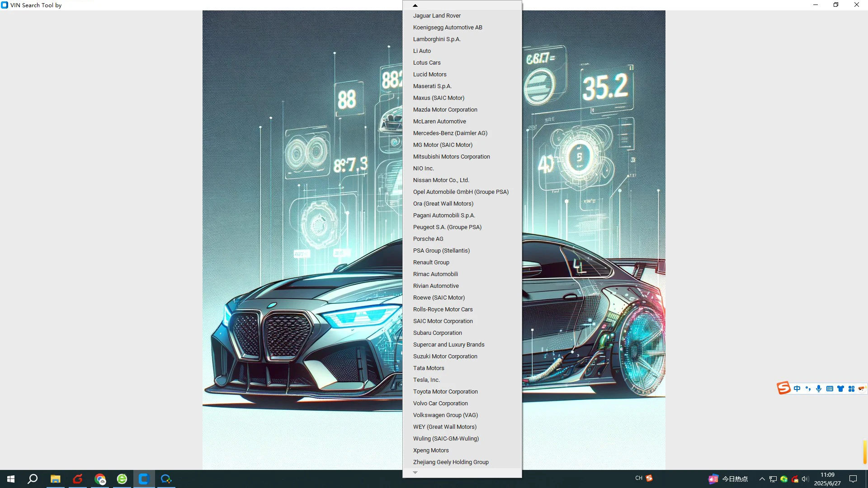The height and width of the screenshot is (488, 868).
Task: Select Volkswagen Group (VAG)
Action: [x=462, y=415]
